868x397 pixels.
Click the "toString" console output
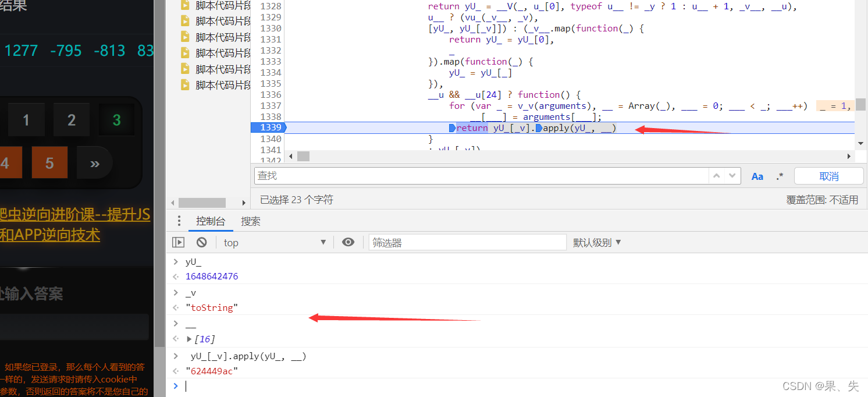click(212, 308)
